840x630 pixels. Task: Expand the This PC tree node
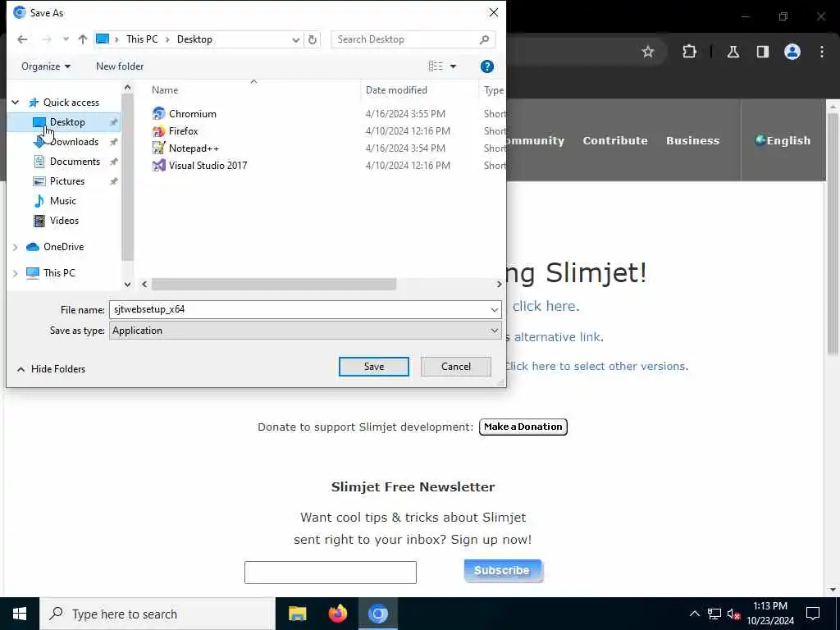coord(16,273)
